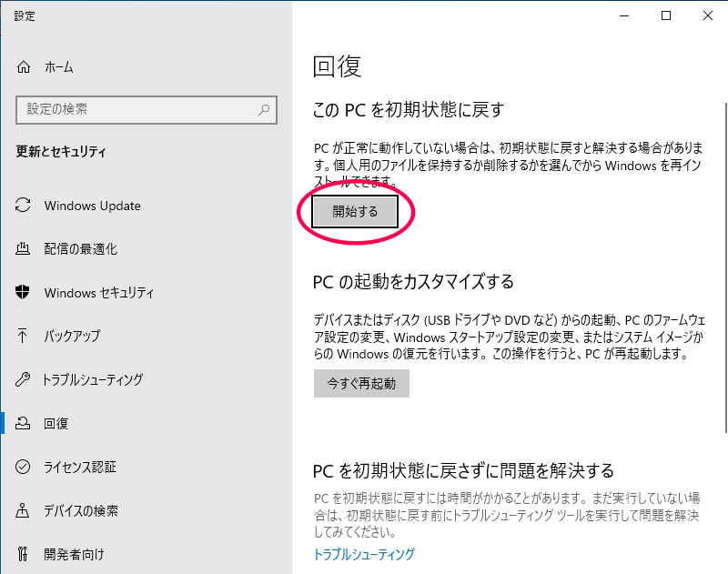Click the 配信の最適化 icon
The image size is (728, 574).
point(23,248)
